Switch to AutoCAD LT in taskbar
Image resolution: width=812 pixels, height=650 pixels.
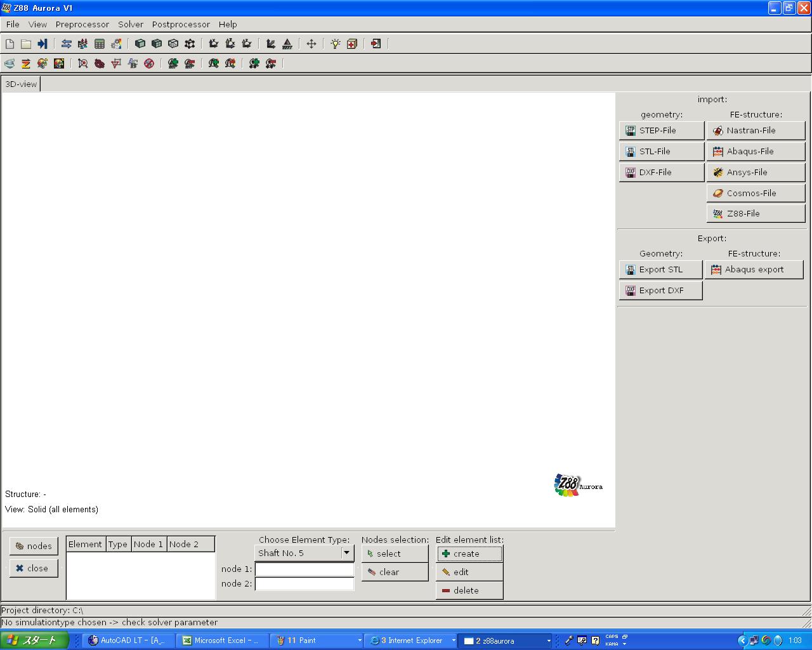click(x=129, y=640)
